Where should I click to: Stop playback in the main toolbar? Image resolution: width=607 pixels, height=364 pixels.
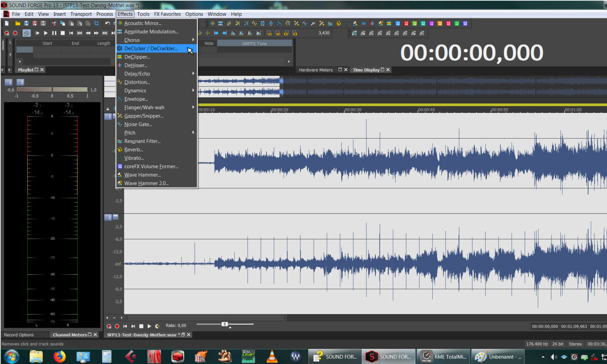[62, 33]
